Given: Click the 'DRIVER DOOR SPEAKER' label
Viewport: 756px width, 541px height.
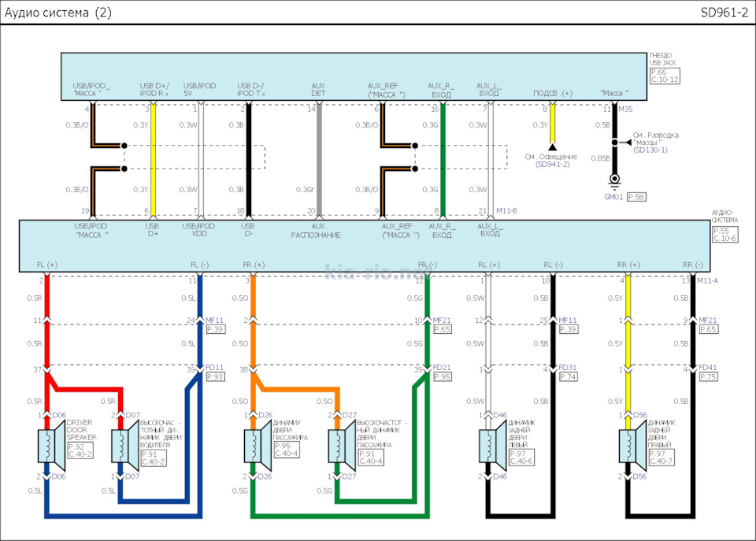Looking at the screenshot, I should pyautogui.click(x=81, y=430).
